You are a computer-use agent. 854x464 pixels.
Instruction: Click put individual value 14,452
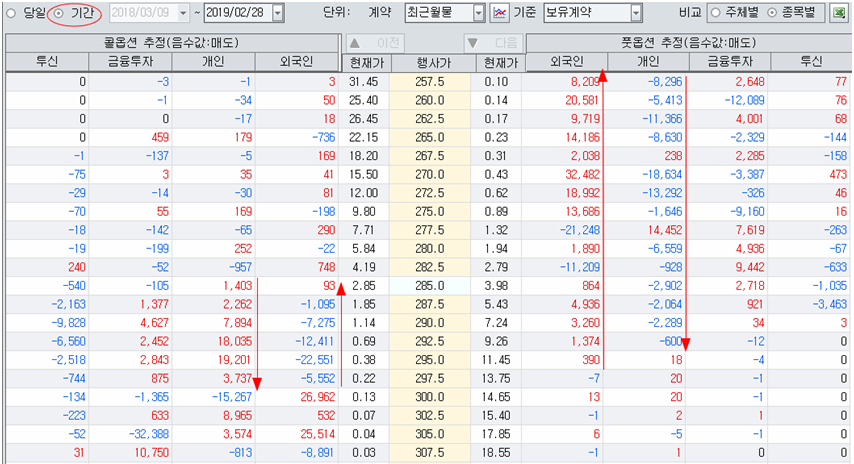tap(664, 230)
